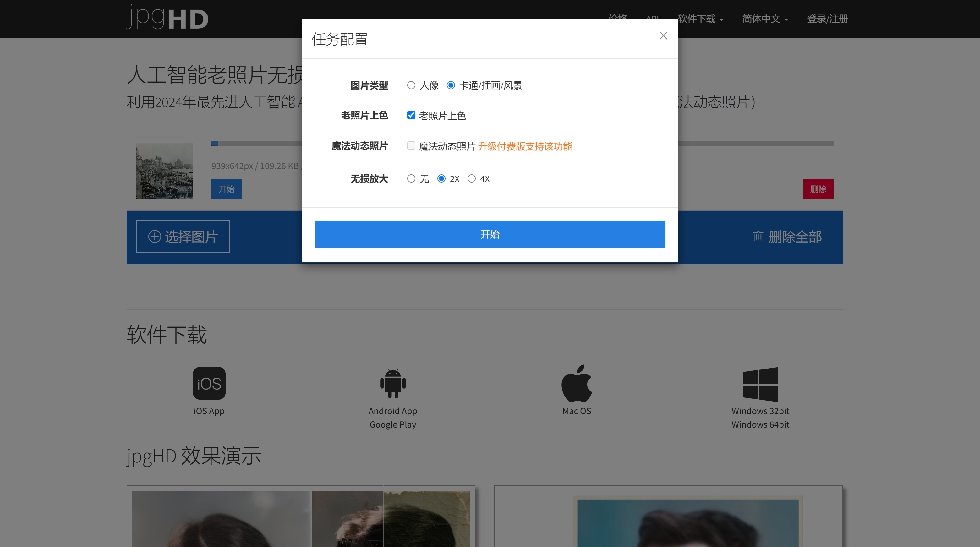This screenshot has height=547, width=980.
Task: Click the left demo comparison image
Action: (x=301, y=518)
